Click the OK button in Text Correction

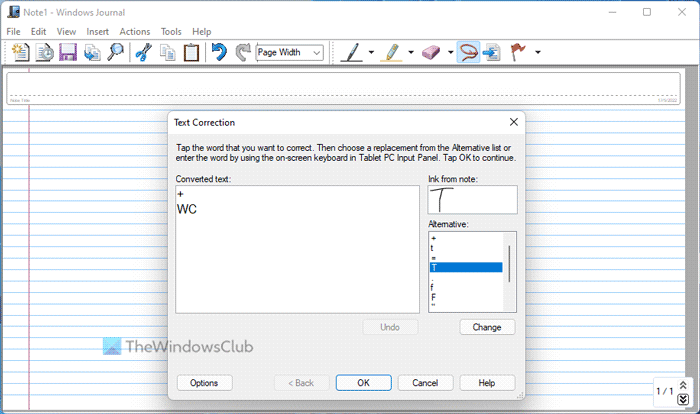pyautogui.click(x=363, y=383)
